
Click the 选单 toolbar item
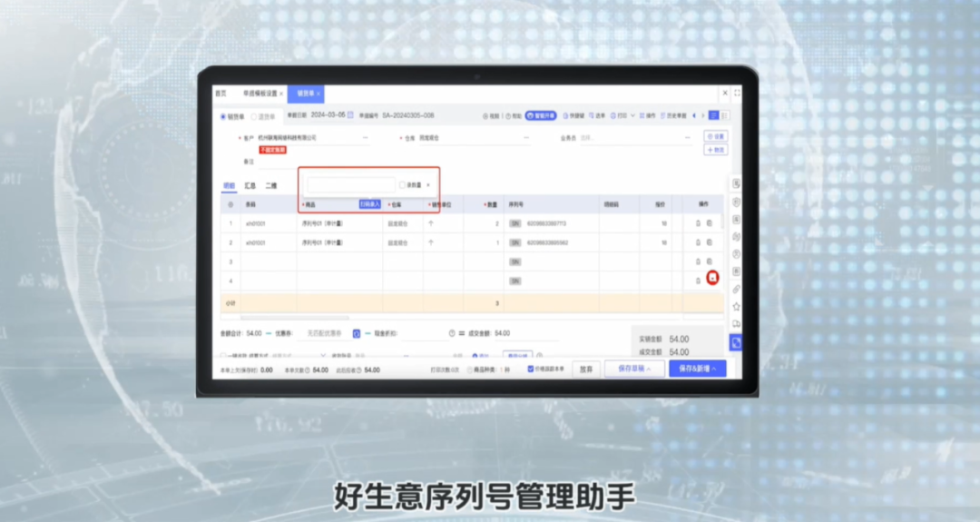597,116
